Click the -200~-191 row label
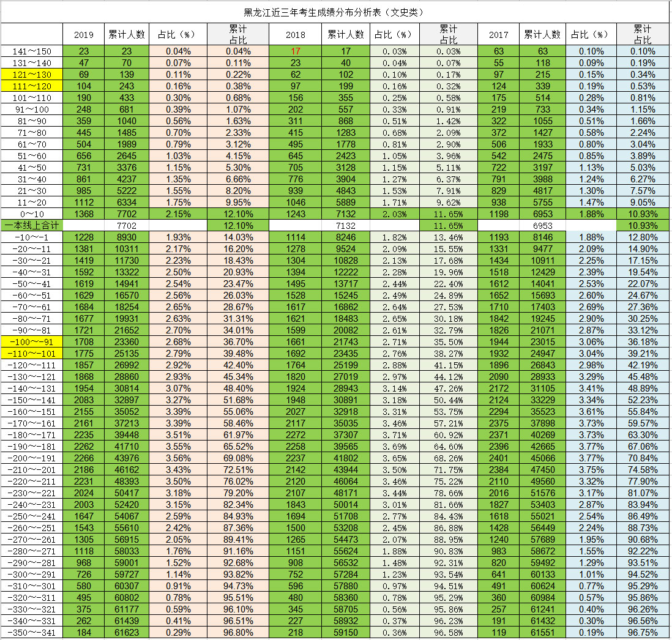The width and height of the screenshot is (672, 640). 32,458
